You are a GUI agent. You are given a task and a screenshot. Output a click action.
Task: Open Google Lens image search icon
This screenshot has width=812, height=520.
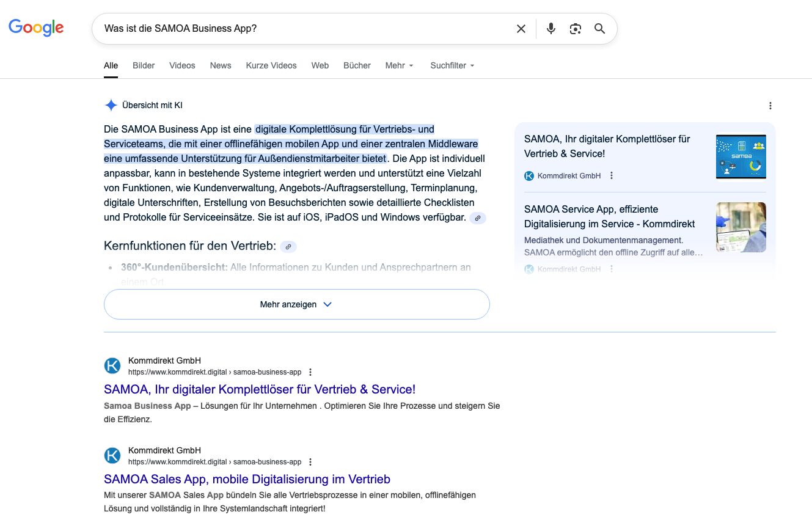575,29
